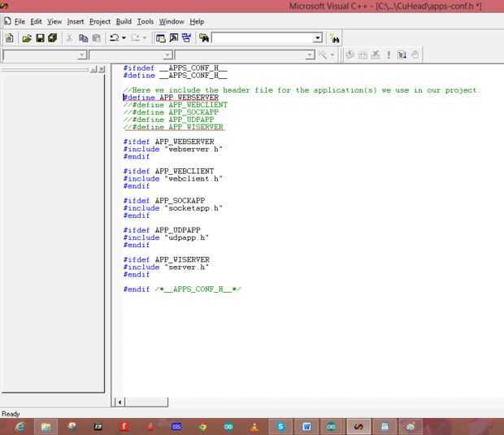
Task: Open the Build menu
Action: tap(124, 21)
